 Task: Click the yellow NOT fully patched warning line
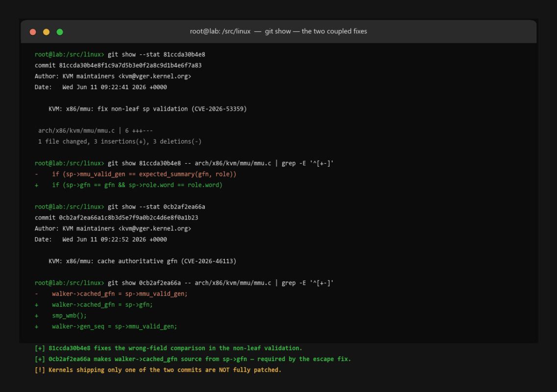158,370
